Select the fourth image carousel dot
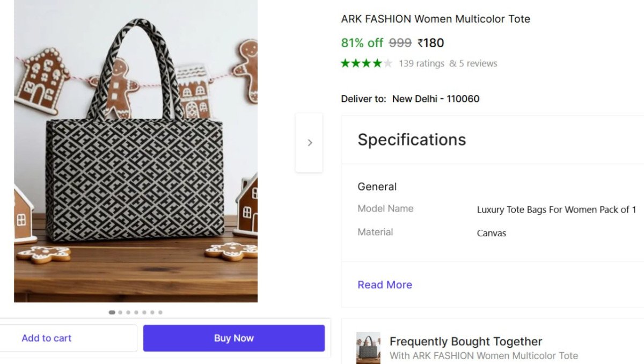The image size is (644, 364). click(x=136, y=312)
